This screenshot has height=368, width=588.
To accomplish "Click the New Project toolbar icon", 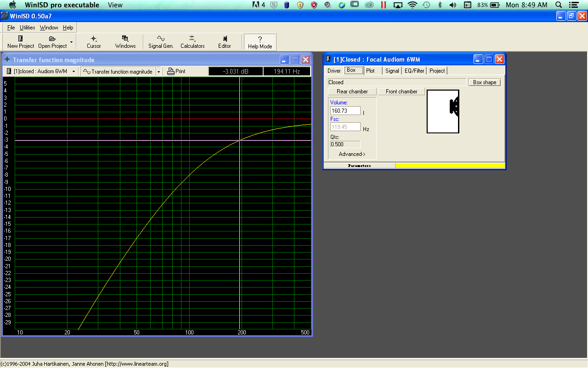I will pos(21,42).
